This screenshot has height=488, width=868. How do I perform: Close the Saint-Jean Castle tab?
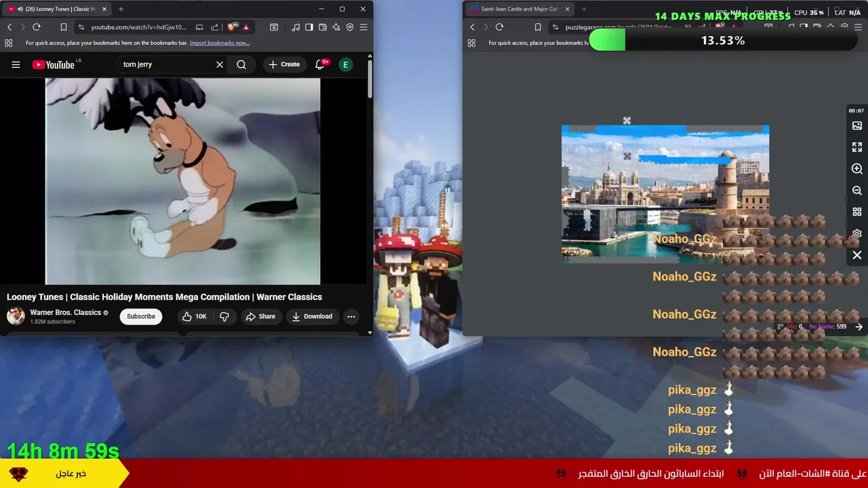point(567,9)
